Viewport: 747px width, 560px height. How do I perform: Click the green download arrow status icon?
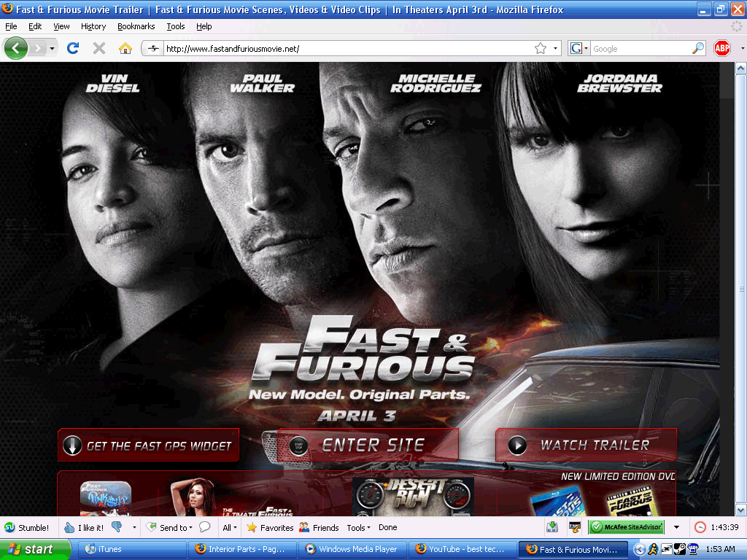[552, 526]
